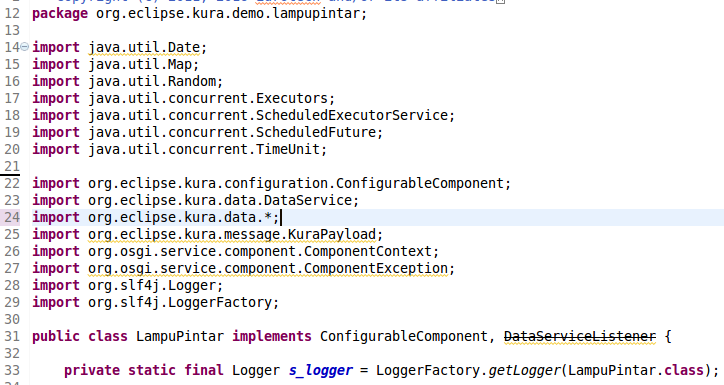This screenshot has width=724, height=385.
Task: Click the underlined KuraPayload import
Action: [235, 235]
